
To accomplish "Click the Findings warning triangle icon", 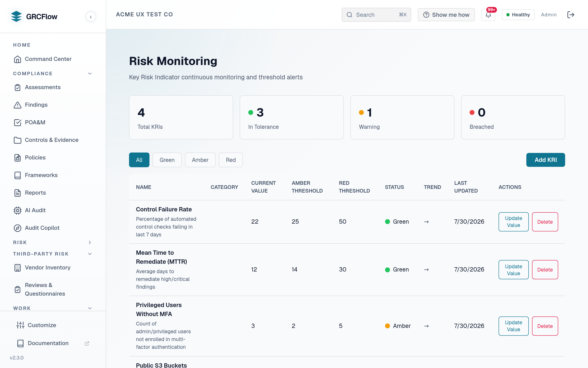I will tap(18, 105).
